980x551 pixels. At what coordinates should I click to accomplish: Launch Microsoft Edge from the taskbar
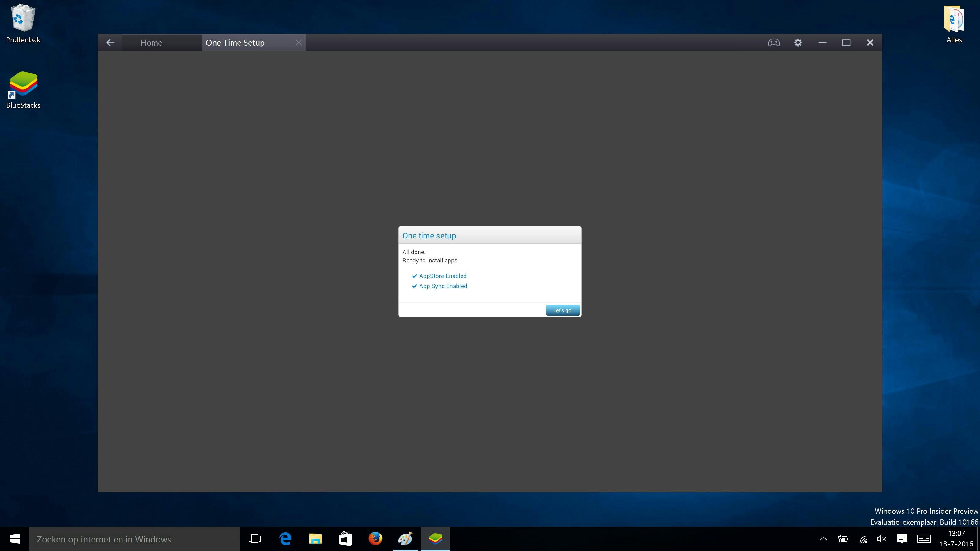285,539
